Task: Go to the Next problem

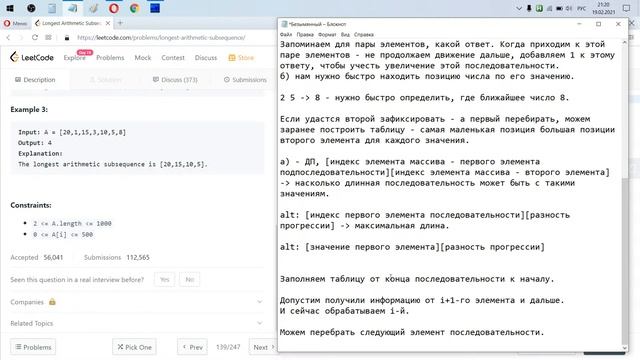Action: (x=262, y=347)
